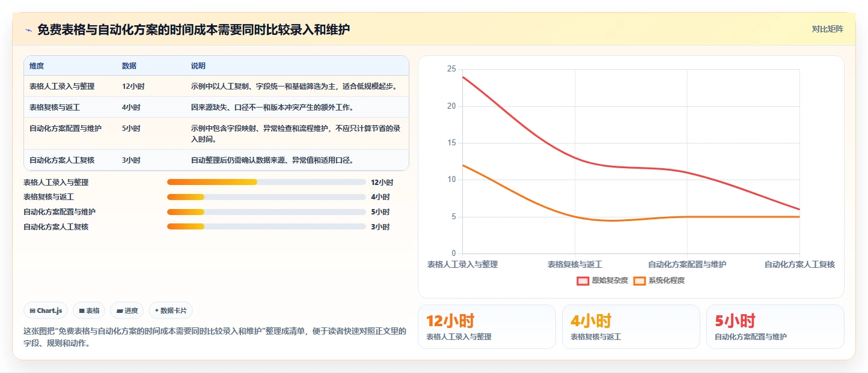
Task: Click the 数据 column header
Action: tap(129, 66)
